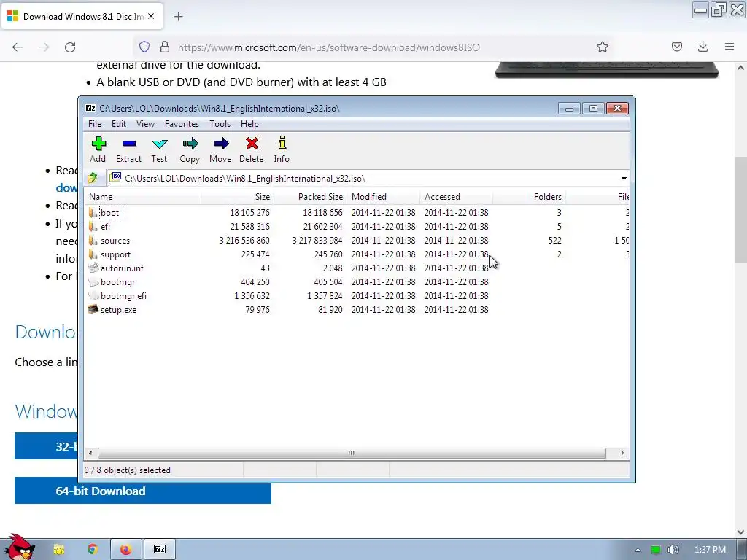The height and width of the screenshot is (560, 747).
Task: Select the support folder icon
Action: click(93, 254)
